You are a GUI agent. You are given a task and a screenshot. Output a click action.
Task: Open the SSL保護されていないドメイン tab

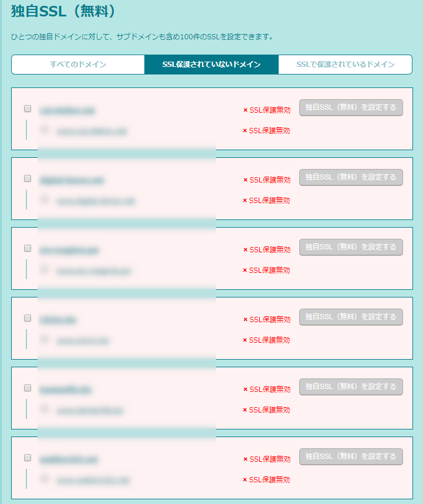211,65
